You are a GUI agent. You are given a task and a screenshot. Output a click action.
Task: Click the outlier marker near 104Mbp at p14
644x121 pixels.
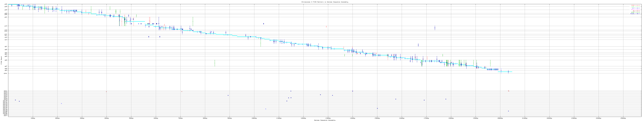click(x=264, y=24)
